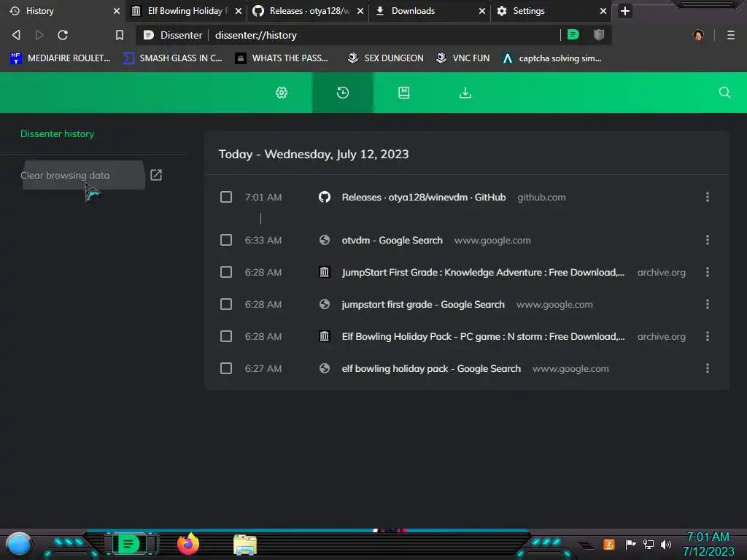Select the history clock icon in green toolbar

point(343,93)
